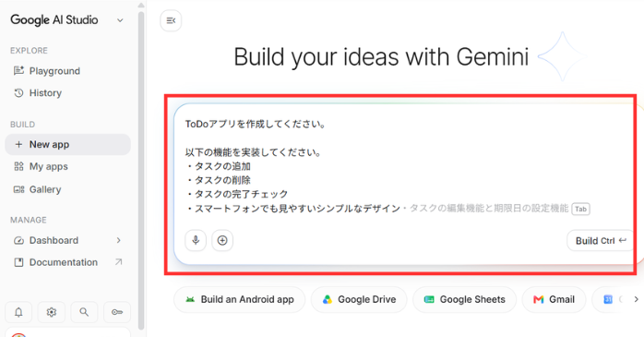The width and height of the screenshot is (644, 337).
Task: Click the greyed suggestion 'タスクの編集機能と期限日の設定機能'
Action: point(489,209)
